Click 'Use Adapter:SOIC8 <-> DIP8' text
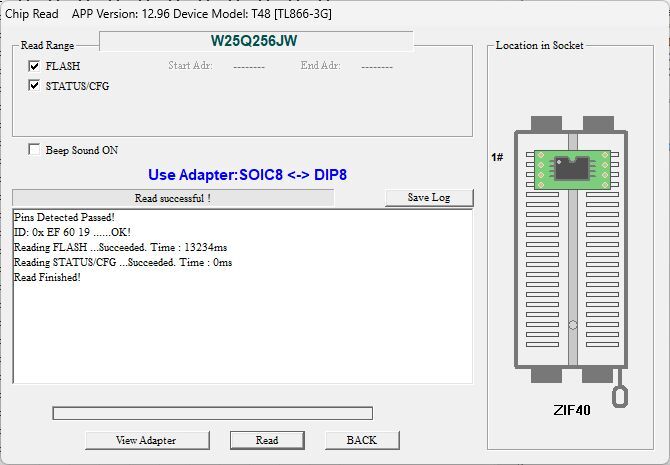The image size is (670, 465). click(247, 175)
